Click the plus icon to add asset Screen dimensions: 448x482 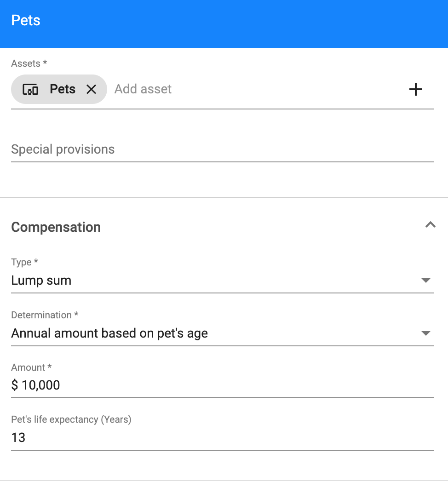(x=415, y=89)
